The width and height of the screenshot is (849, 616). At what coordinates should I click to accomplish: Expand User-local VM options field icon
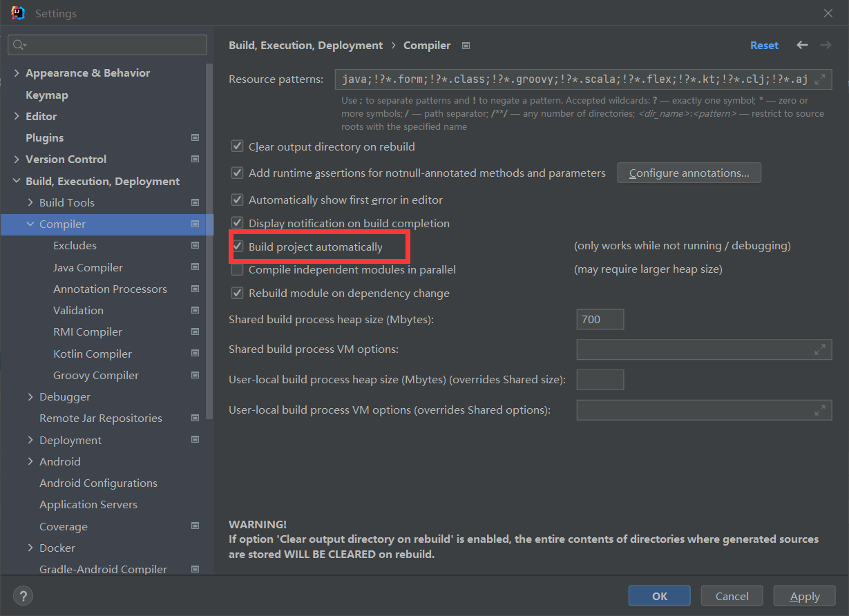[819, 410]
